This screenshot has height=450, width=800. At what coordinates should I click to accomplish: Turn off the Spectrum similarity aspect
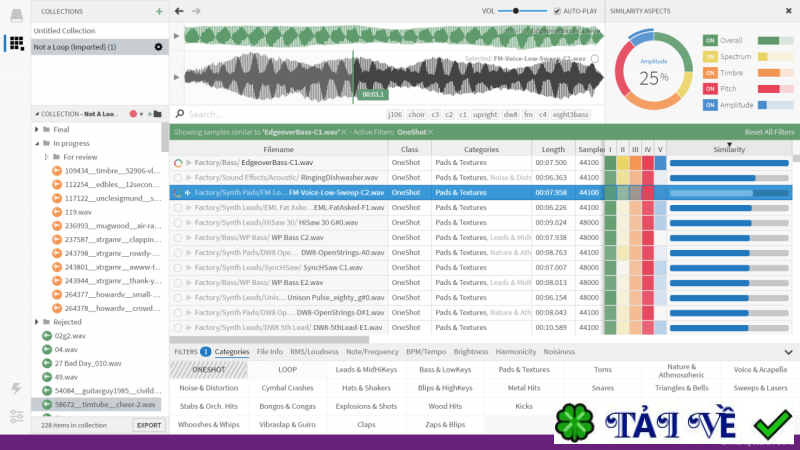(x=710, y=56)
